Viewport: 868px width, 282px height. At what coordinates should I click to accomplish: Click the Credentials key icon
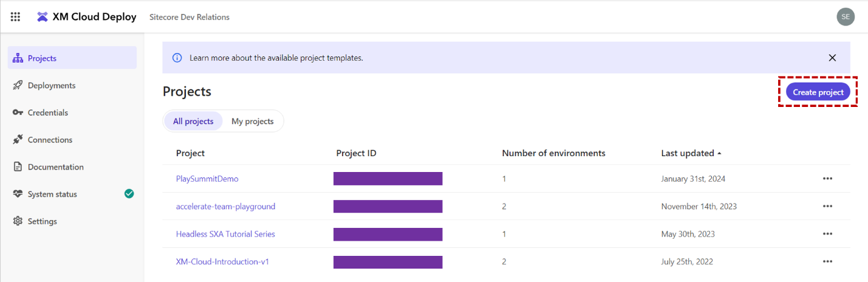(18, 113)
